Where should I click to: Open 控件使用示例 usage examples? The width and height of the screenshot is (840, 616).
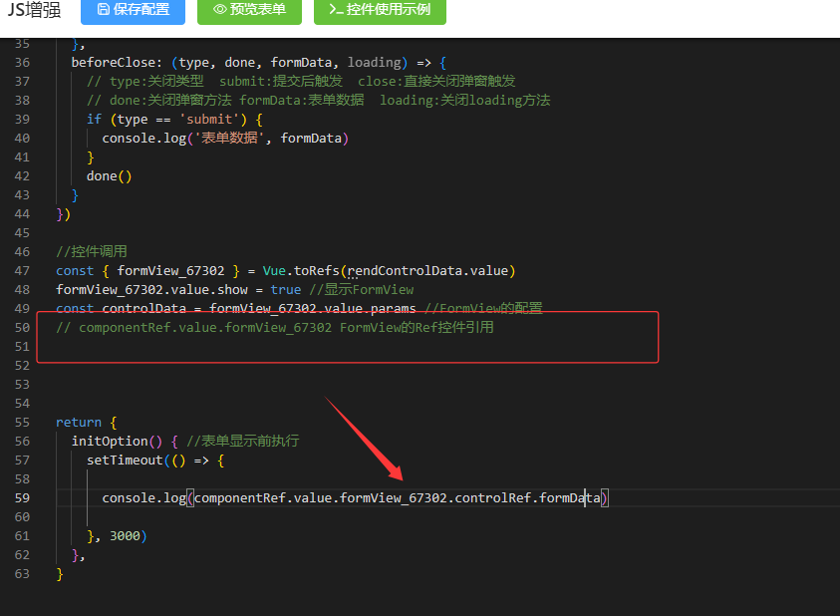(x=380, y=10)
